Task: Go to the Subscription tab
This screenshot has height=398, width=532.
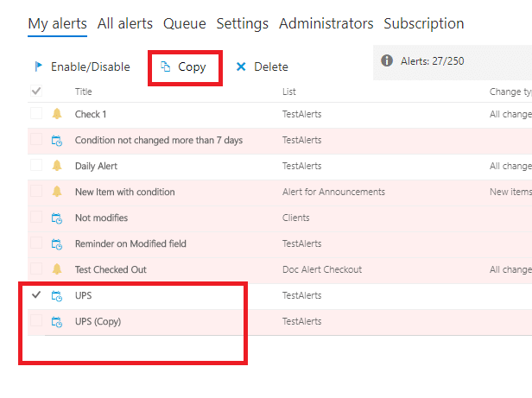Action: [x=424, y=23]
